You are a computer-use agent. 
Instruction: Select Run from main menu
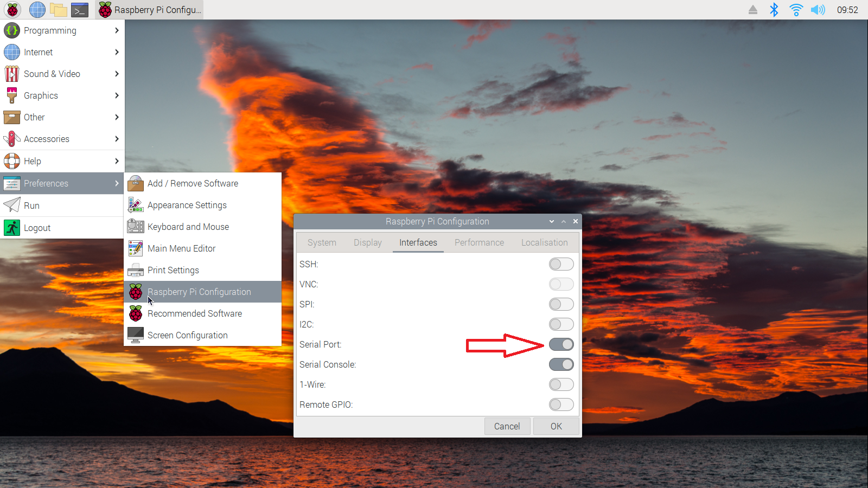[62, 206]
